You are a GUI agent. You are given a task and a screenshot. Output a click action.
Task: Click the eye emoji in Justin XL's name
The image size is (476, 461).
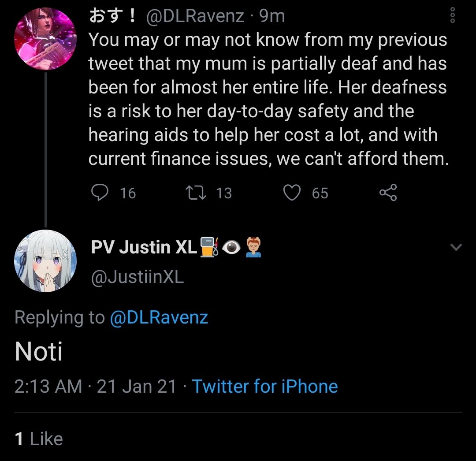231,248
